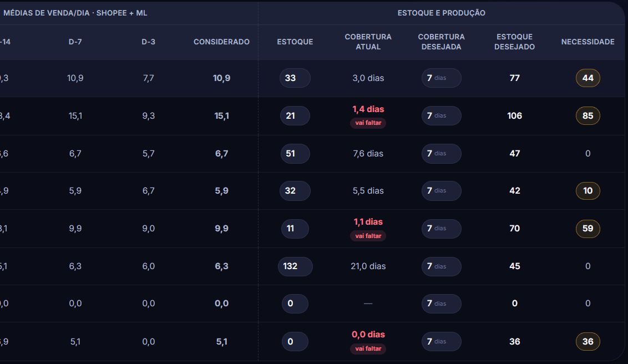The height and width of the screenshot is (364, 628).
Task: Select the Estoque Desejado value 70
Action: click(x=514, y=229)
